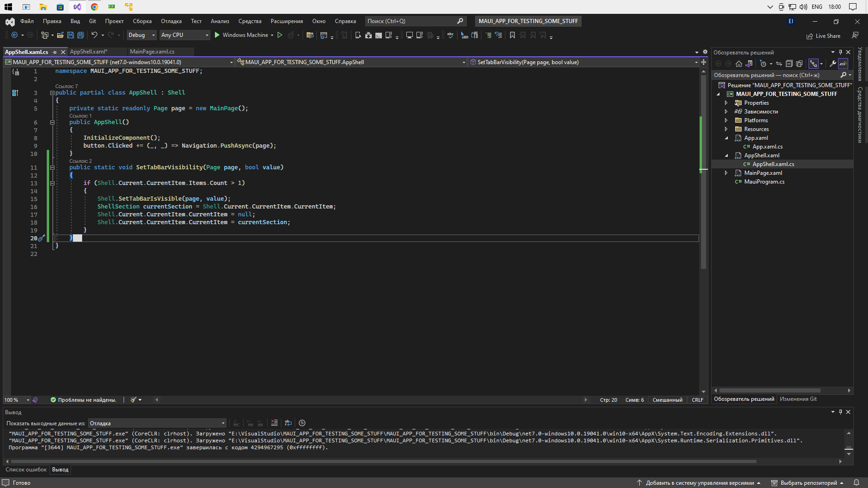Open the Solution Explorer home view
This screenshot has height=488, width=868.
coord(739,64)
